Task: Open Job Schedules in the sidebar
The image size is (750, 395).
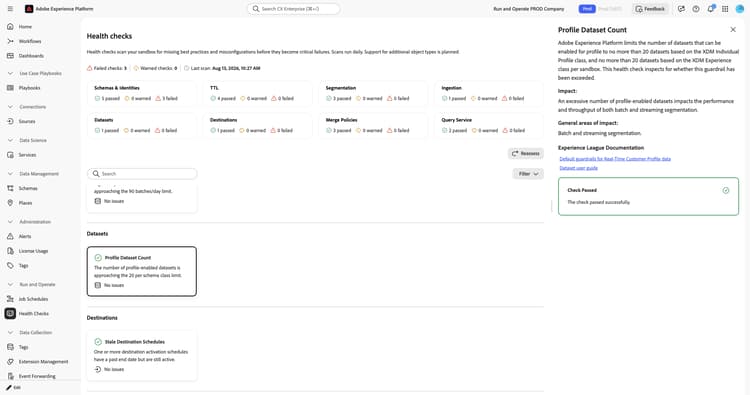Action: click(33, 299)
